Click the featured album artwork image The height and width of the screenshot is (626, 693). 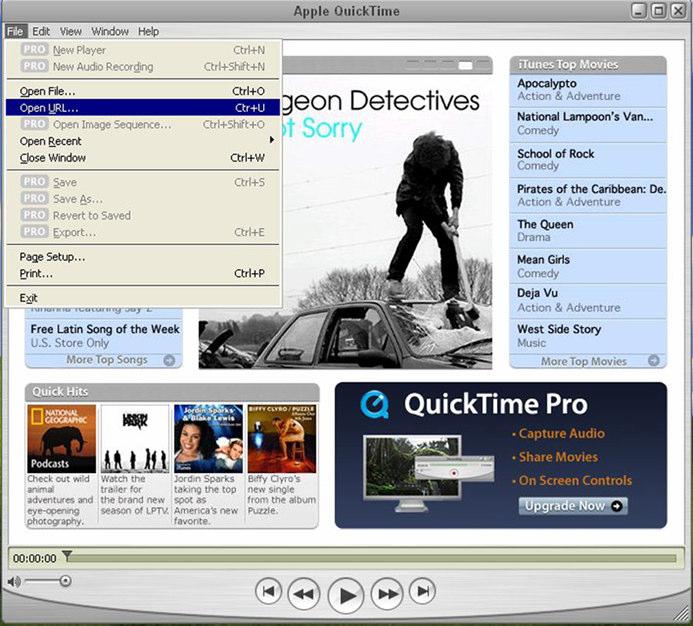pos(387,221)
